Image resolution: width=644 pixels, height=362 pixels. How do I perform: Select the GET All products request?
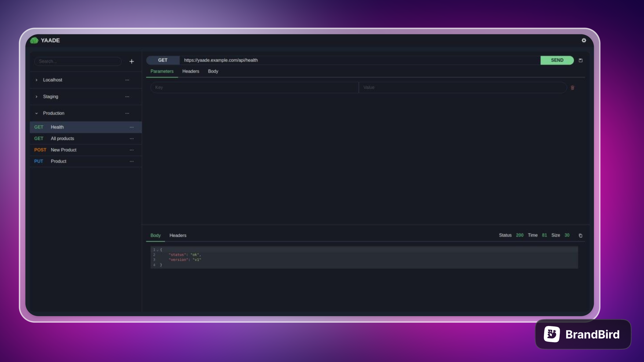pos(86,139)
